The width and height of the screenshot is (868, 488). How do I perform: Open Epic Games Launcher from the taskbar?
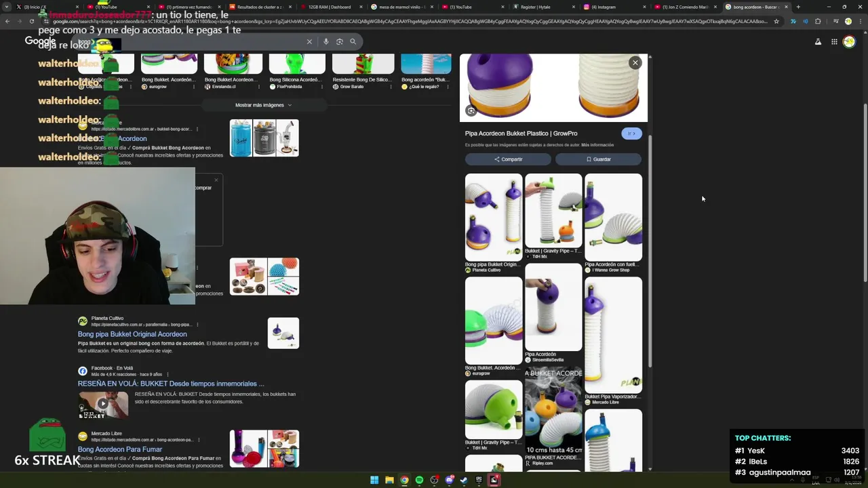(479, 480)
